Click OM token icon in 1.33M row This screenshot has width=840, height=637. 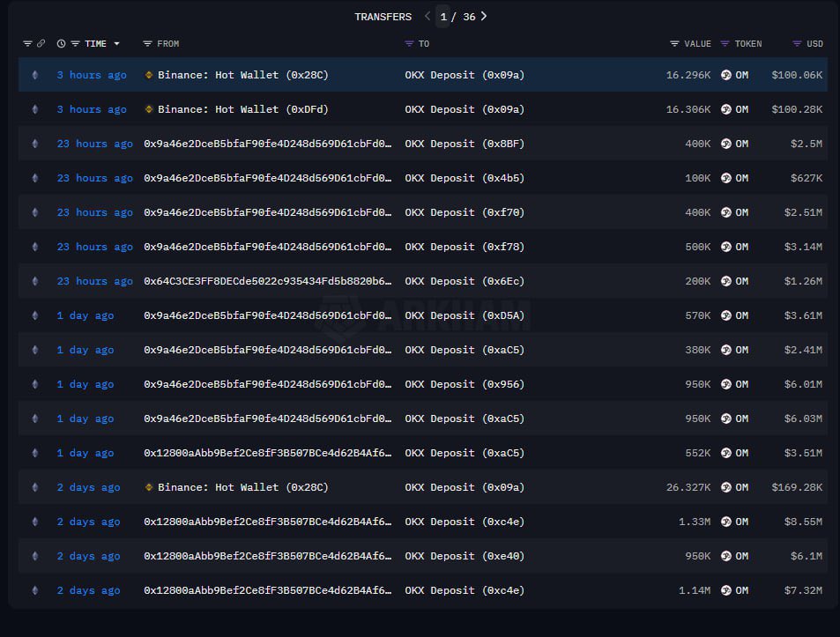(726, 522)
